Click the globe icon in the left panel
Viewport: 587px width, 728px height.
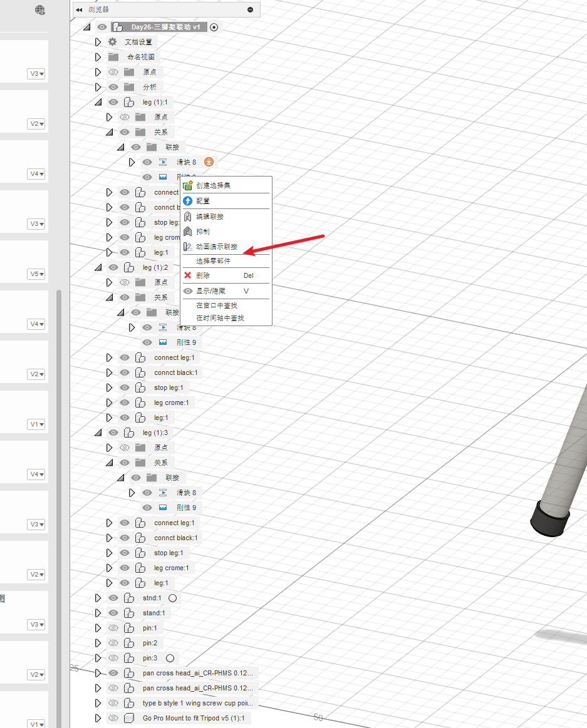40,9
